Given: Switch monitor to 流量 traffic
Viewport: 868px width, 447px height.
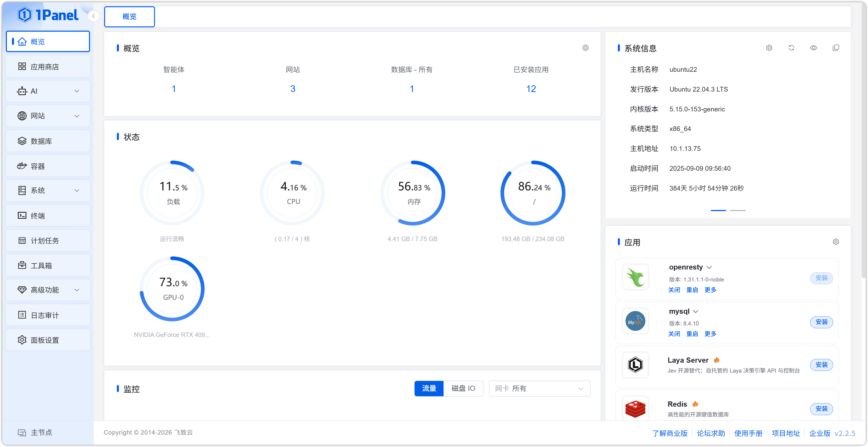Looking at the screenshot, I should 429,388.
